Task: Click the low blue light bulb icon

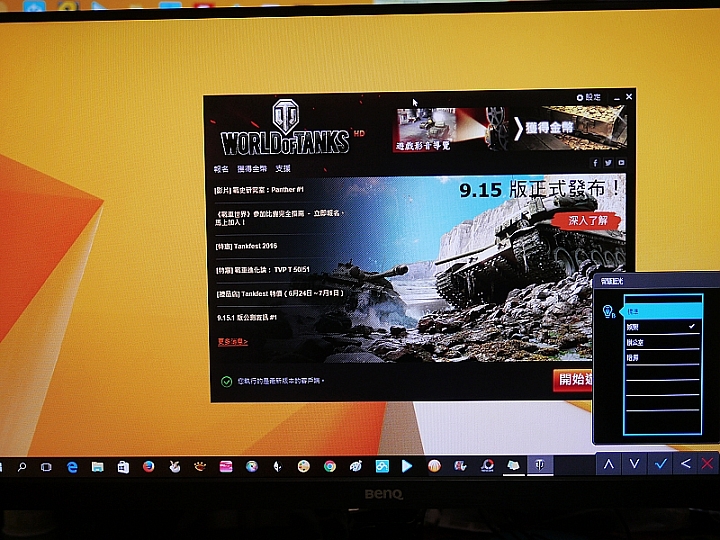Action: coord(608,312)
